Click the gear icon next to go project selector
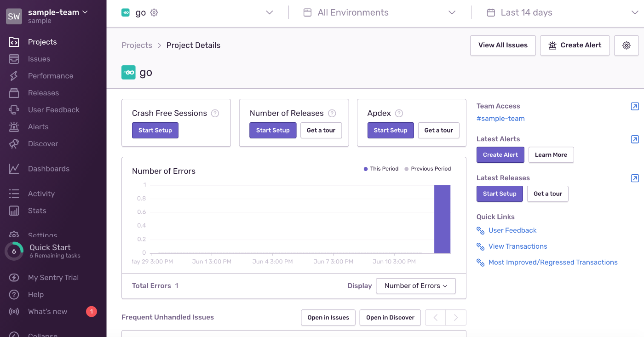Viewport: 644px width, 337px height. 154,13
